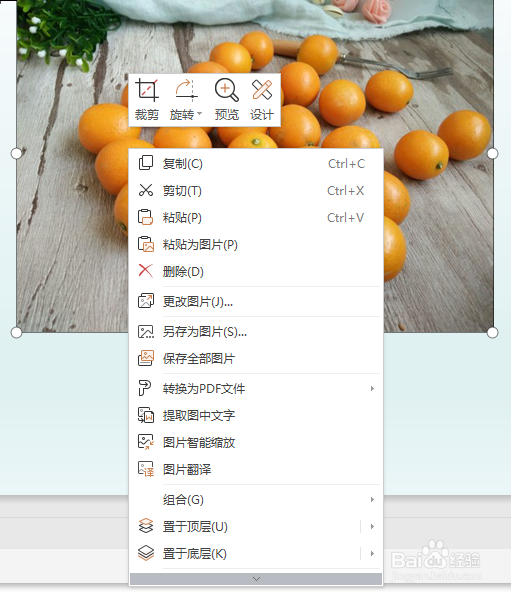Grab the image's bottom-right resize handle
The width and height of the screenshot is (511, 594).
click(x=492, y=333)
